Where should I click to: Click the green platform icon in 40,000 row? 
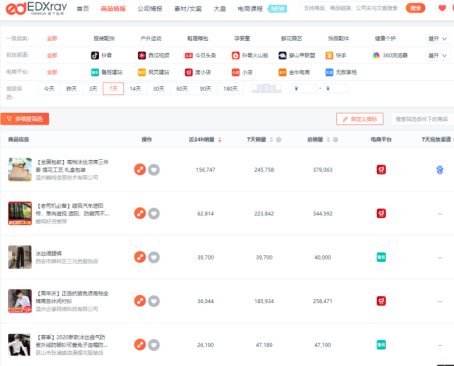coord(381,257)
